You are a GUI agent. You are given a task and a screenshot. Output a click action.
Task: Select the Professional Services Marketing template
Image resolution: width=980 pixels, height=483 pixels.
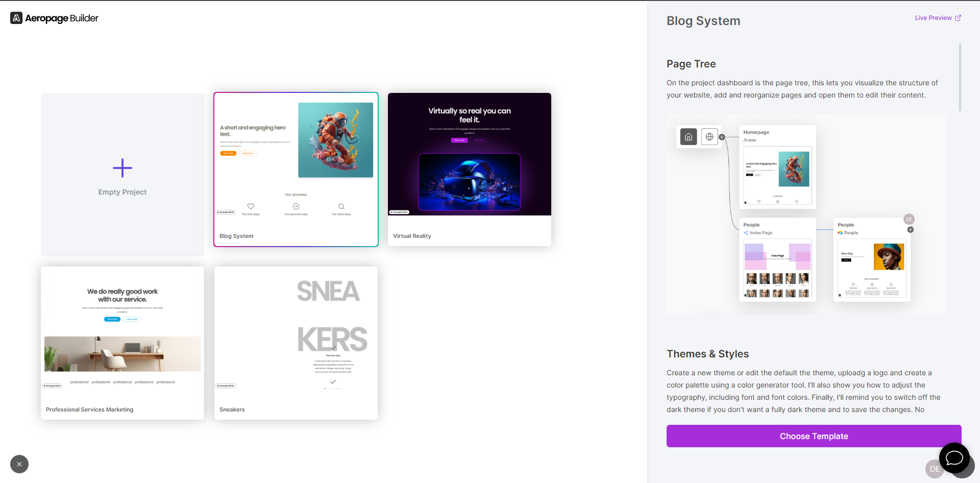click(122, 343)
